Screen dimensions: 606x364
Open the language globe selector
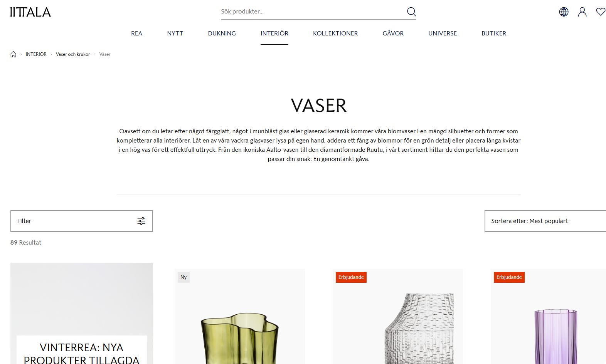564,12
